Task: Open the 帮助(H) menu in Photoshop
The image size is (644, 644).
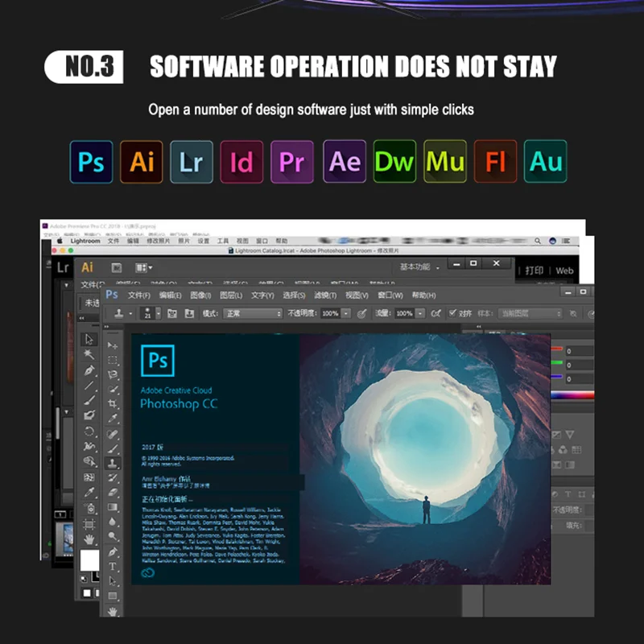Action: 423,295
